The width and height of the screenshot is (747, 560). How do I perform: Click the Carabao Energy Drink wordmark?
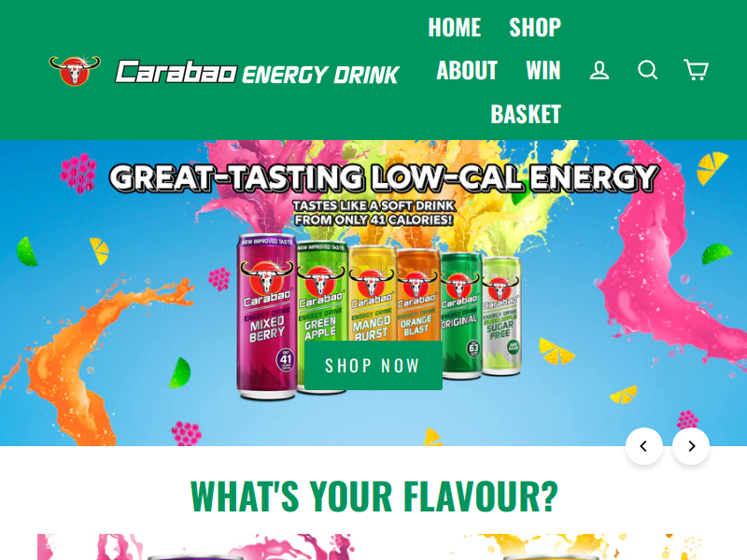point(258,73)
